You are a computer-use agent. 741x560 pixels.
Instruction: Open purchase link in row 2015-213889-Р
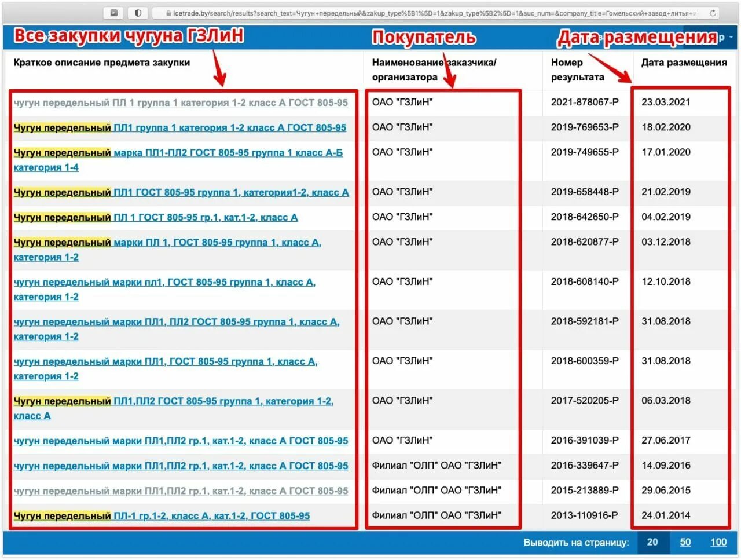pyautogui.click(x=181, y=491)
